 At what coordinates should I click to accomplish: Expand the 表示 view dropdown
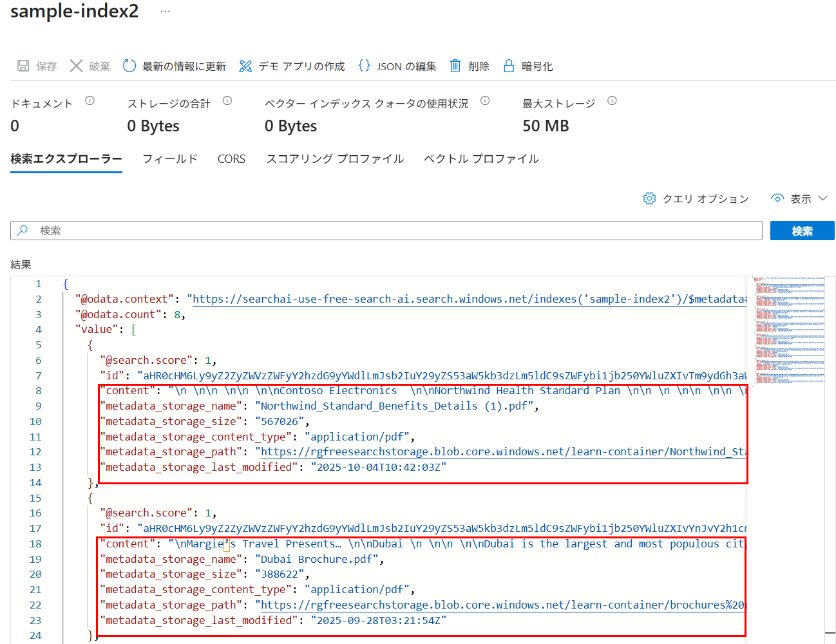click(799, 198)
